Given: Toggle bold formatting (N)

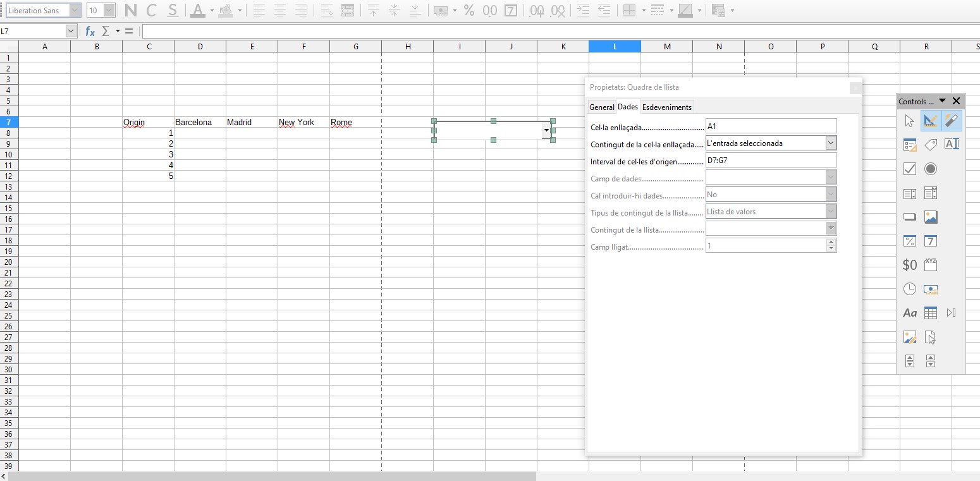Looking at the screenshot, I should tap(131, 10).
